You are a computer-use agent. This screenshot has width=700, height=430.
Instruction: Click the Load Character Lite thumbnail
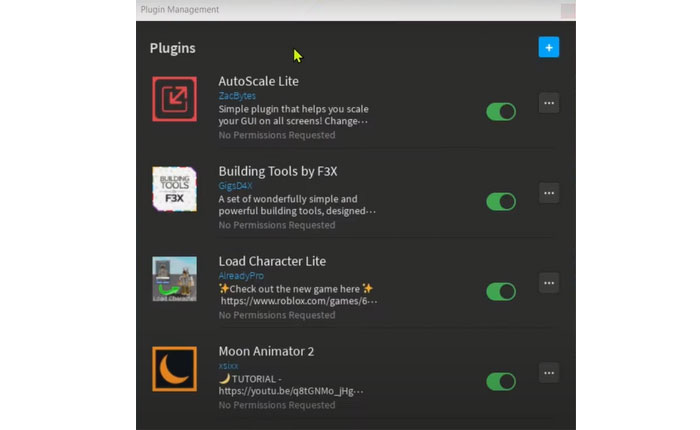pyautogui.click(x=175, y=279)
